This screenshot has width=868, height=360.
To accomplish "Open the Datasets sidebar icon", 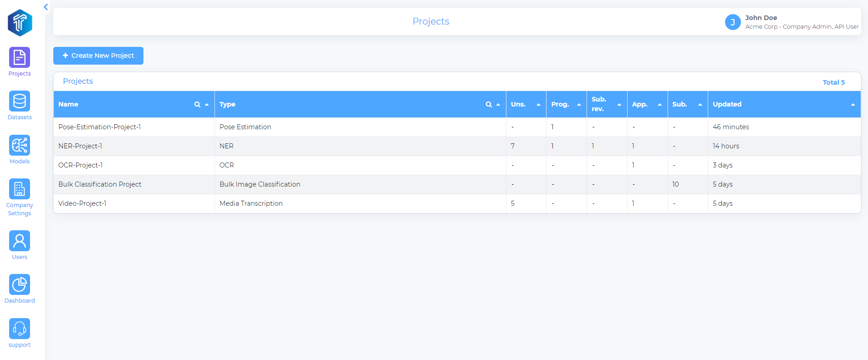I will click(x=20, y=101).
